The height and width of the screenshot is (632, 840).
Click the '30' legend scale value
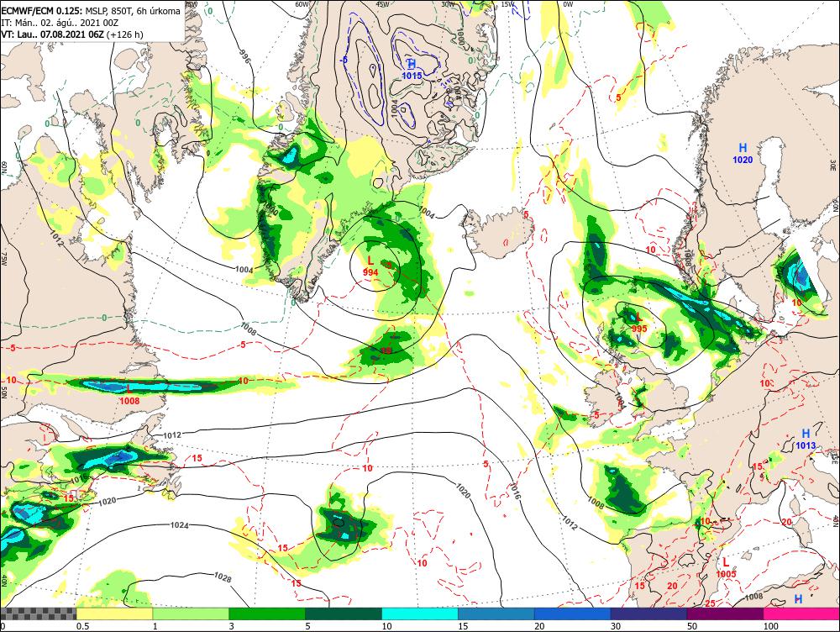click(616, 626)
